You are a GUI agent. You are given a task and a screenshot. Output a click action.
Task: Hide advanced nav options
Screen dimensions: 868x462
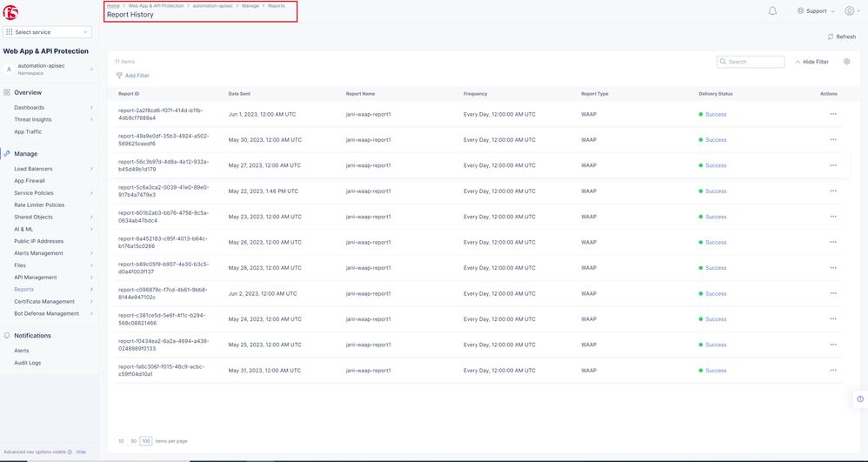(x=81, y=452)
